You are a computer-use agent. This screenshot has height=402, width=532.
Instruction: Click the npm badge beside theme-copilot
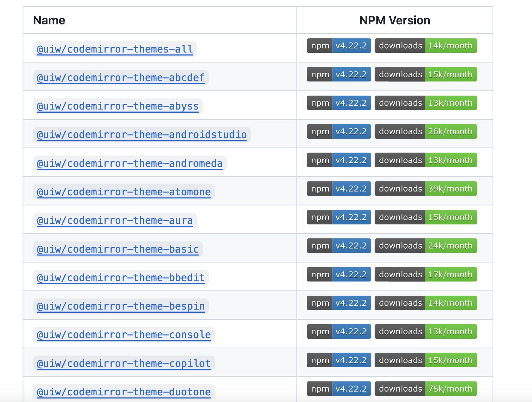click(x=339, y=360)
